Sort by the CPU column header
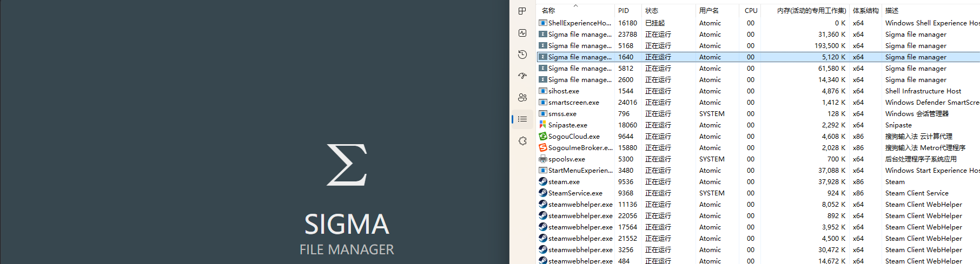Viewport: 980px width, 264px height. click(x=750, y=10)
